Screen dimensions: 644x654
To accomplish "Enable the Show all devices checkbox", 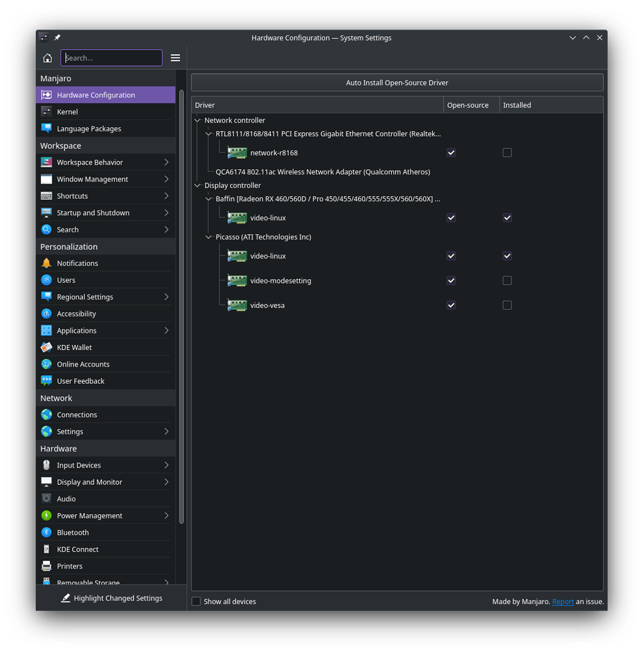I will coord(197,602).
